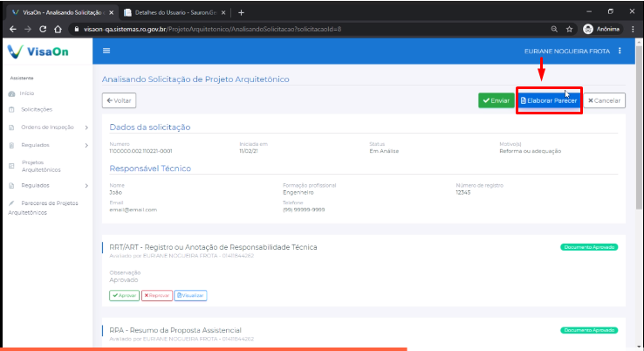Click the EURIANE NOGUEIRA FROTA user name
This screenshot has height=351, width=644.
tap(567, 52)
